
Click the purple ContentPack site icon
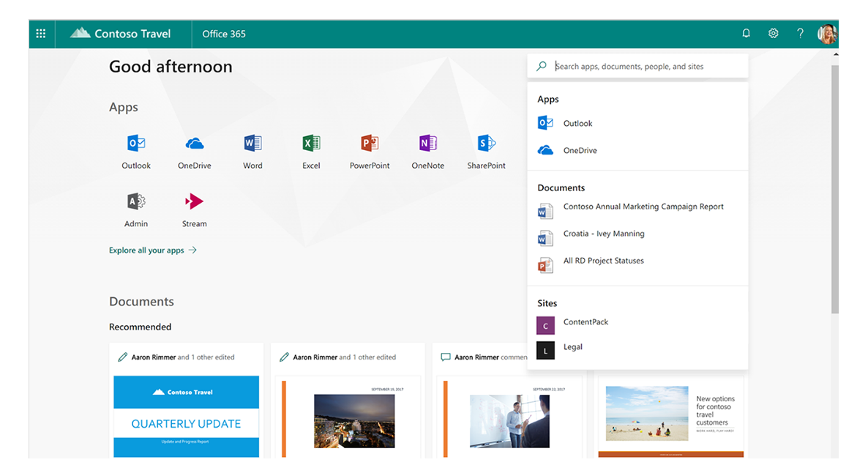pyautogui.click(x=546, y=325)
